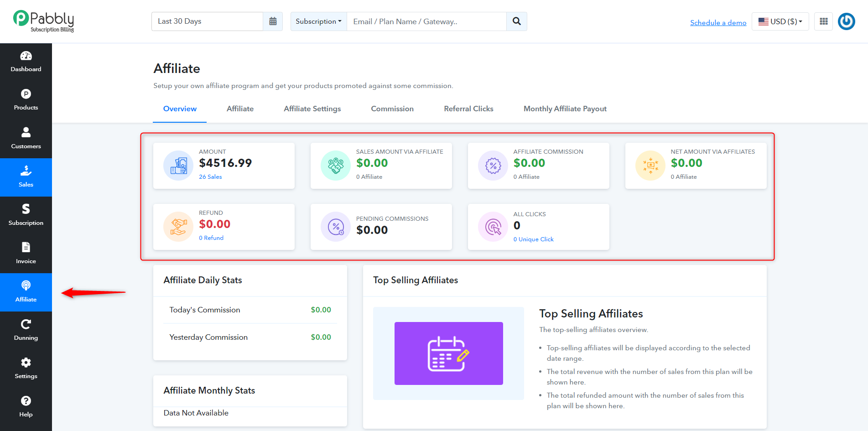The height and width of the screenshot is (431, 868).
Task: Open the Last 30 Days date selector
Action: 207,21
